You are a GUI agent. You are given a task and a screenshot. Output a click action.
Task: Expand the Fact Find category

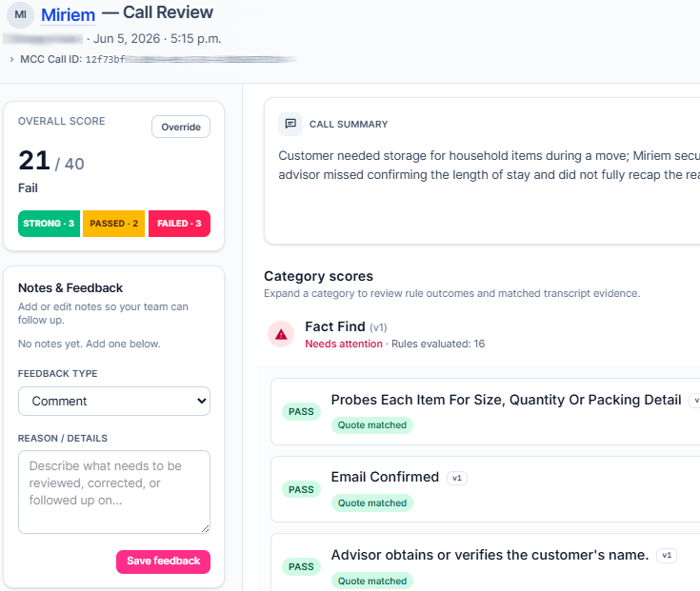[478, 335]
